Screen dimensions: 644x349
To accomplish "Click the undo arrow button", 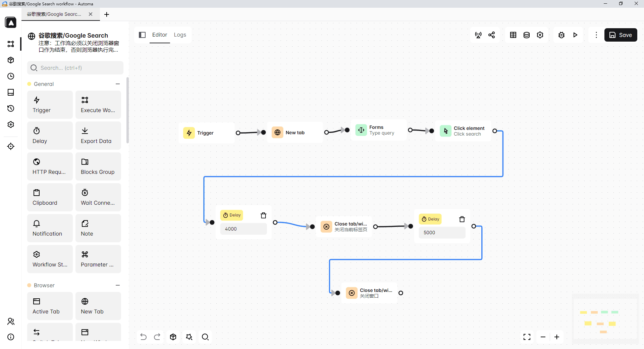I will pyautogui.click(x=143, y=337).
